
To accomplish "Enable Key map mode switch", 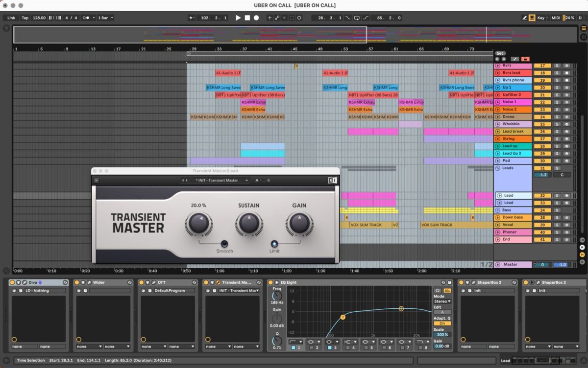I will point(541,18).
